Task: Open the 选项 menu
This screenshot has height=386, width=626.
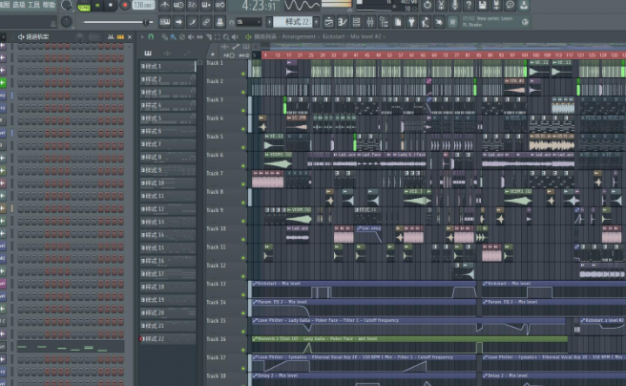Action: (x=19, y=5)
